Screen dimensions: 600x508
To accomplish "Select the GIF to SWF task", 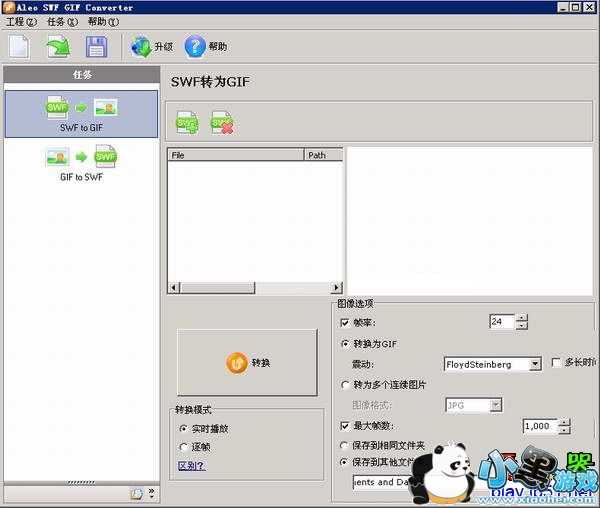I will coord(81,163).
